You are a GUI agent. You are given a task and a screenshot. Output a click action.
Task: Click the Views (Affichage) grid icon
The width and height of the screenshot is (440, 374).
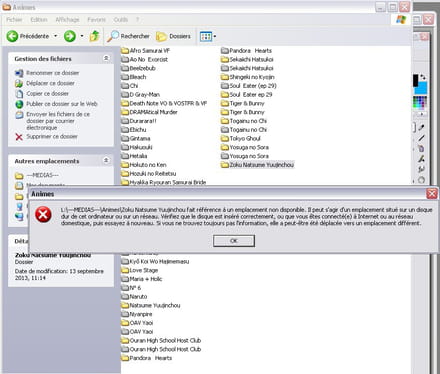coord(206,36)
